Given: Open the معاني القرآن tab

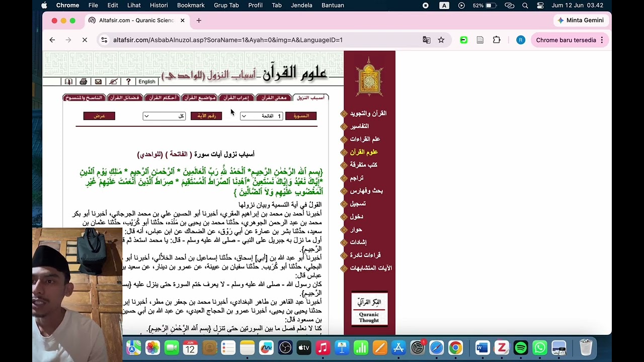Looking at the screenshot, I should [274, 98].
